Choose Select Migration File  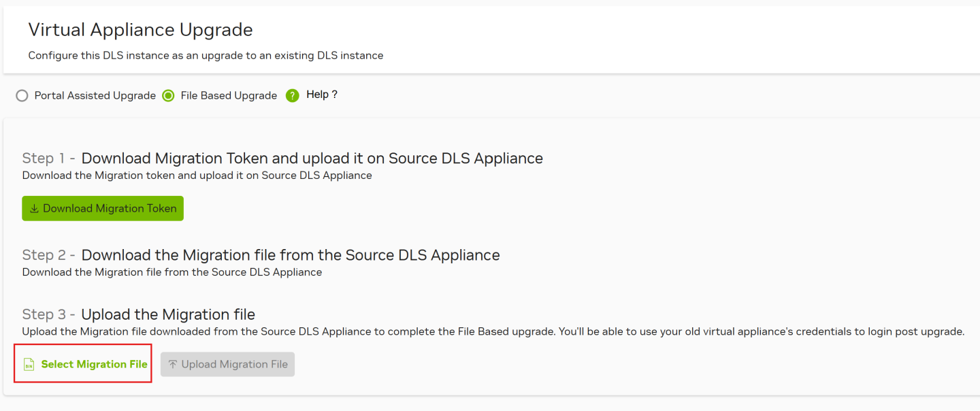pos(94,365)
